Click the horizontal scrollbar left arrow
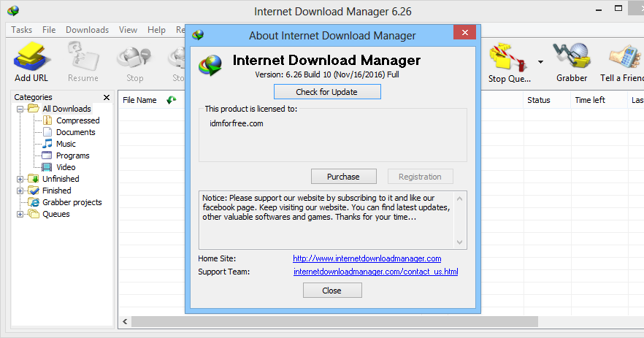Image resolution: width=644 pixels, height=338 pixels. point(125,321)
